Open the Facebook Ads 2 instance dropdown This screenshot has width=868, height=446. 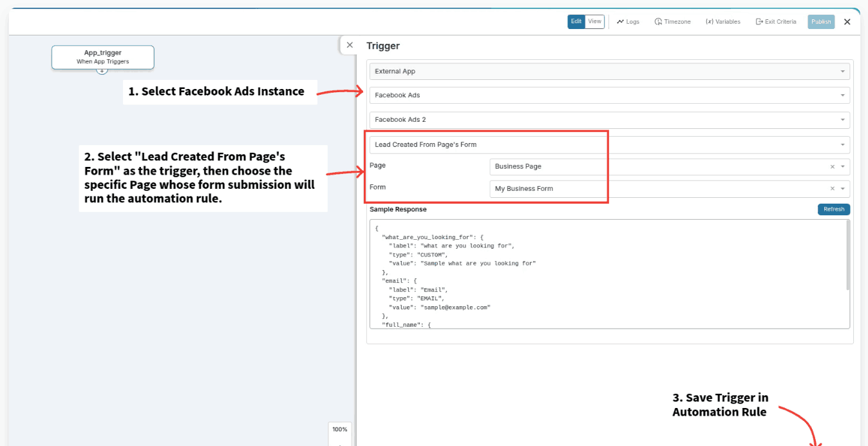coord(609,120)
